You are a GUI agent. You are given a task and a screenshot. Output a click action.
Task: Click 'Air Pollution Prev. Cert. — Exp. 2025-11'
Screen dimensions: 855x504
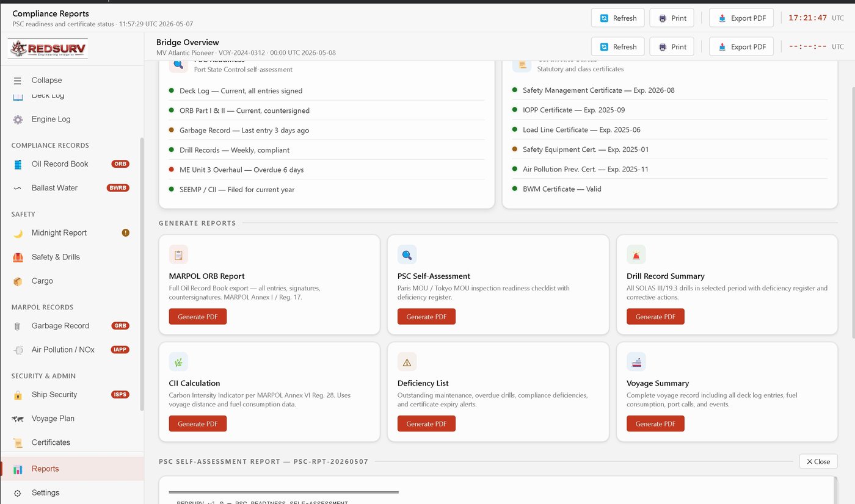[x=670, y=169]
